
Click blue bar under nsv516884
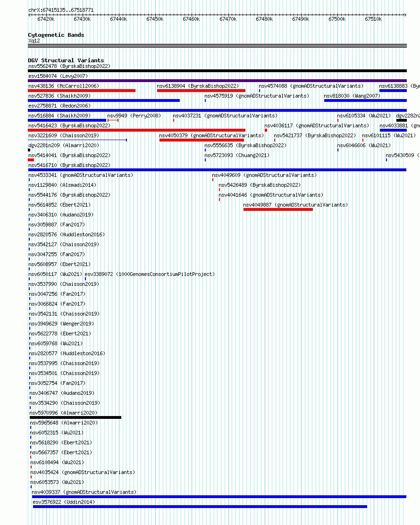point(67,120)
